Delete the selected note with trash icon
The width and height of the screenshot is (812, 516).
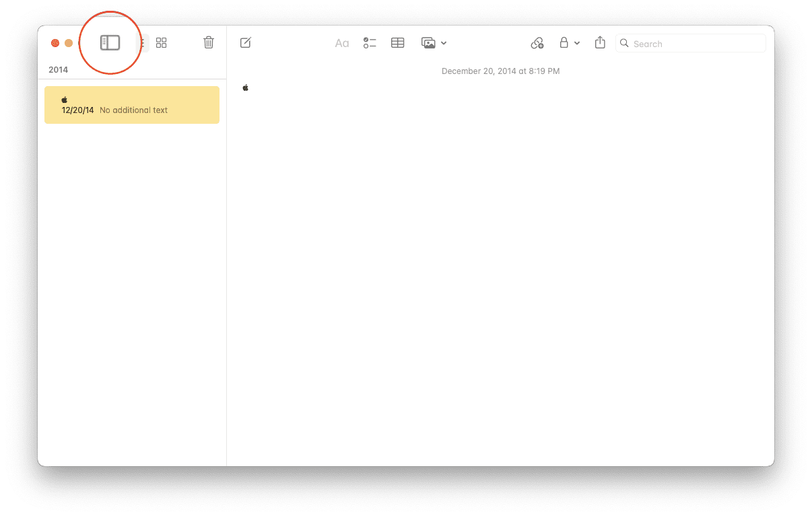pyautogui.click(x=209, y=42)
